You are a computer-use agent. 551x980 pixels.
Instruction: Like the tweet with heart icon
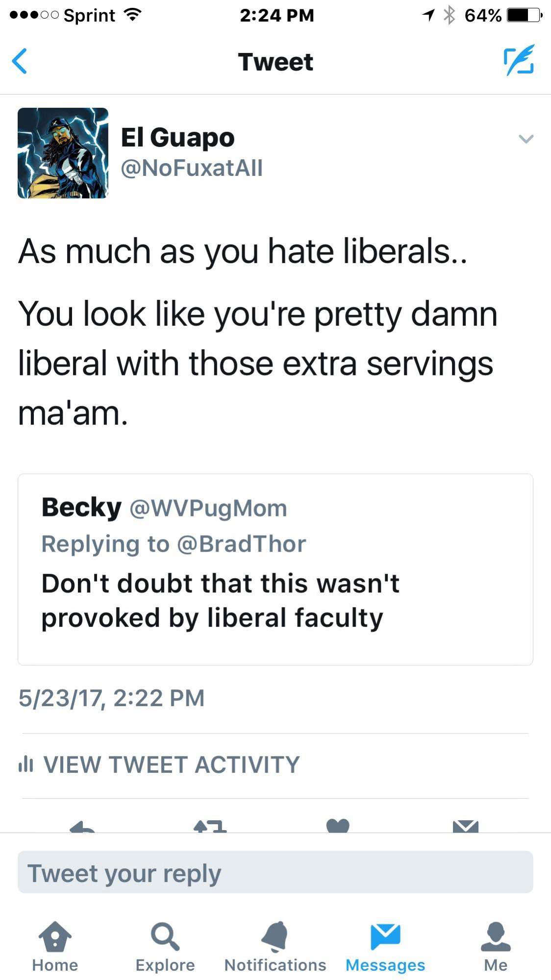(x=338, y=826)
